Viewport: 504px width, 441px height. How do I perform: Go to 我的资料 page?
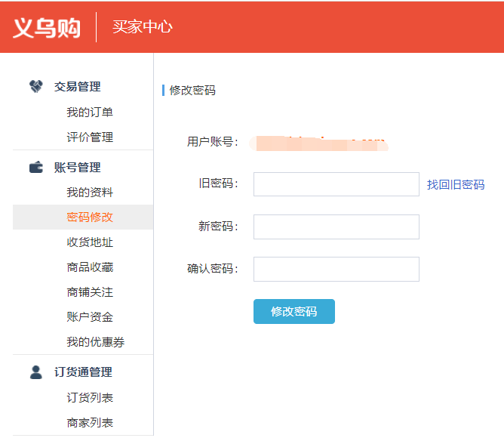[90, 193]
